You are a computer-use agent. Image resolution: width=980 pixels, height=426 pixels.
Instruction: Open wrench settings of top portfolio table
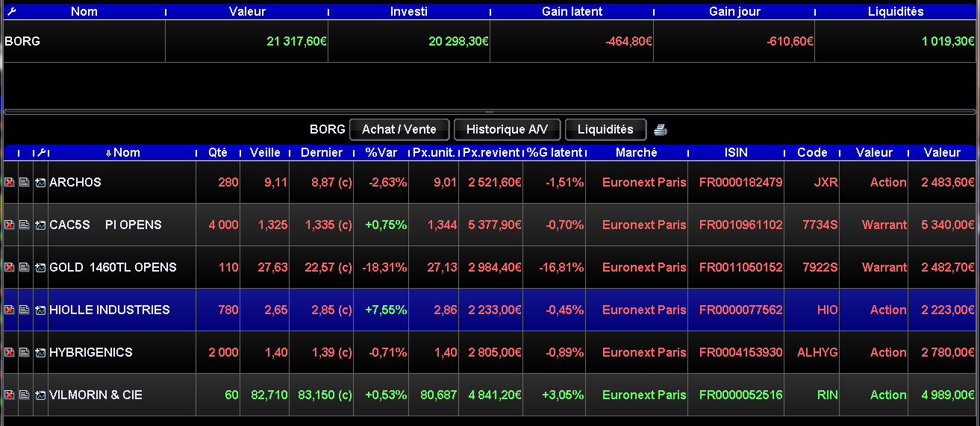point(10,12)
